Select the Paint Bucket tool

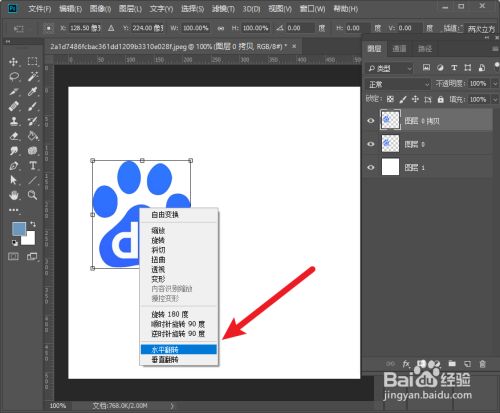[x=32, y=136]
